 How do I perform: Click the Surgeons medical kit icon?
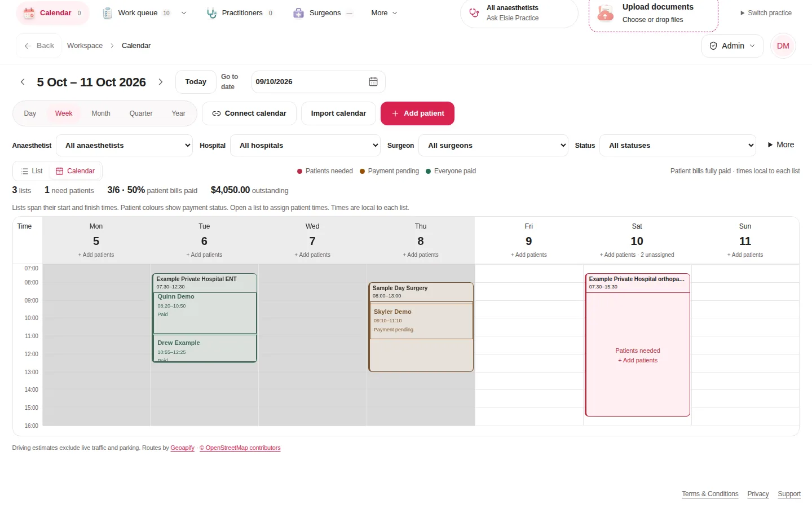(299, 13)
